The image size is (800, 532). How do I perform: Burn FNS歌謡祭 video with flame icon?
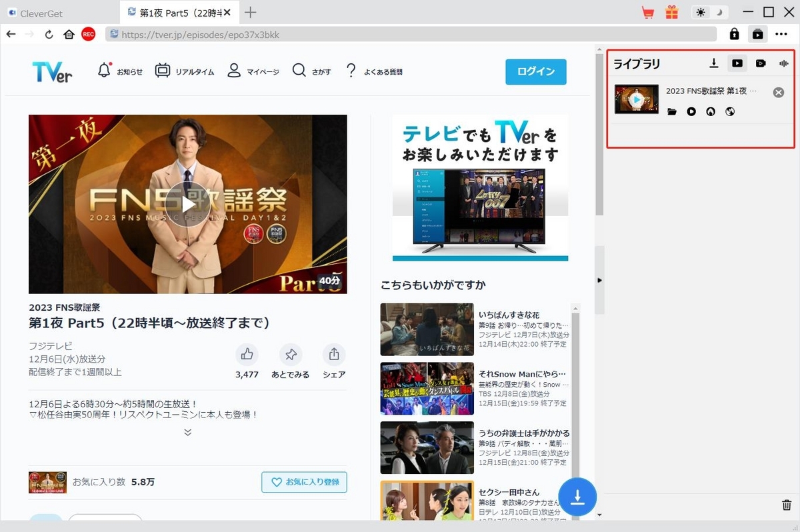pyautogui.click(x=711, y=111)
